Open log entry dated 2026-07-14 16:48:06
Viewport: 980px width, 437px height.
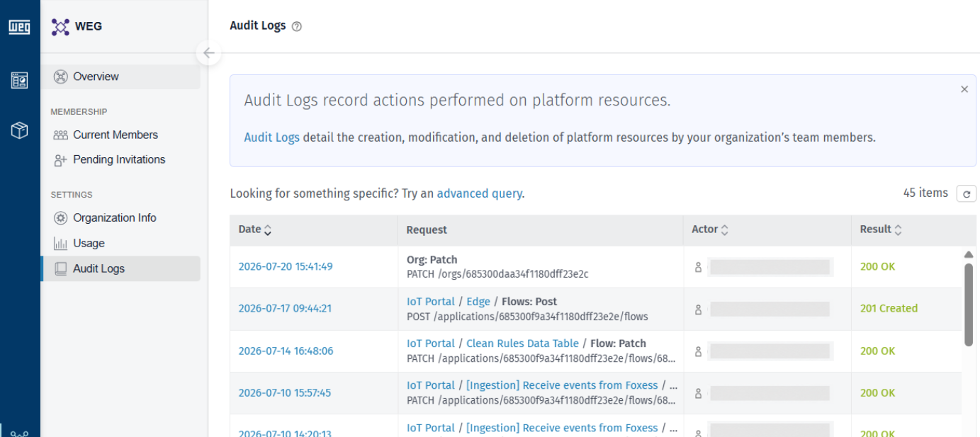[x=286, y=351]
